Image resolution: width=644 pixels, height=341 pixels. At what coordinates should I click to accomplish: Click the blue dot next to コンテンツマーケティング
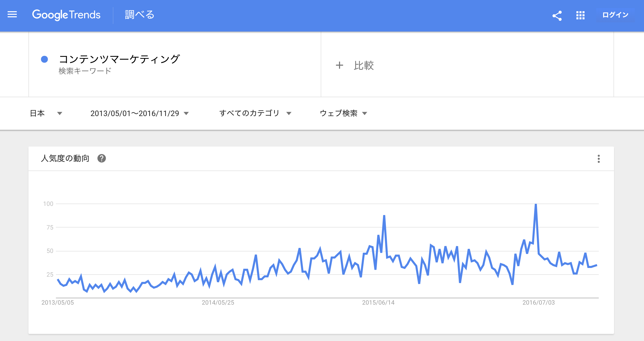[44, 59]
